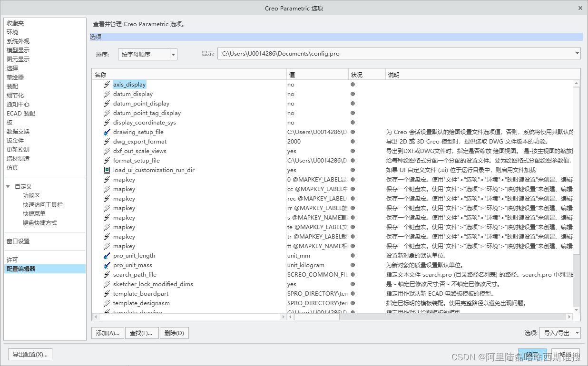
Task: Select ECAD 装配 in the left sidebar
Action: tap(21, 114)
